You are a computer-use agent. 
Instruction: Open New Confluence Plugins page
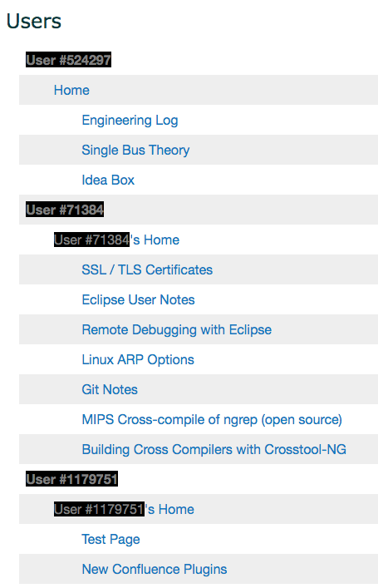click(155, 569)
